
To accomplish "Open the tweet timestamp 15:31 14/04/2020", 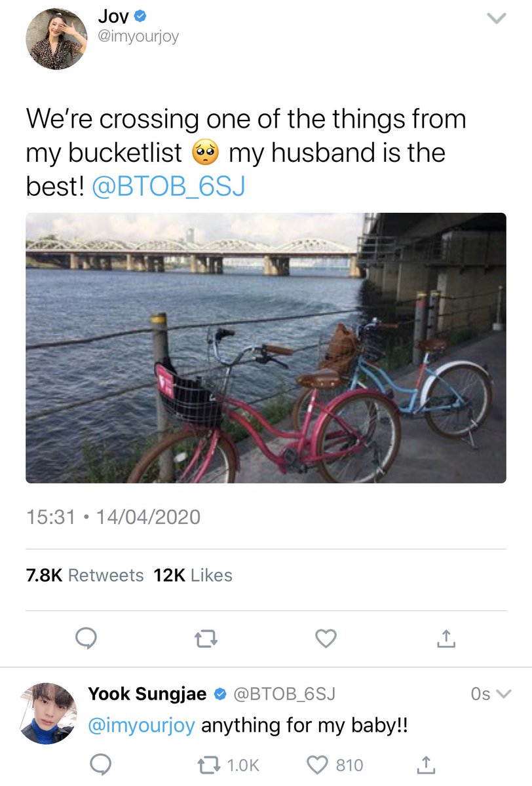I will click(x=113, y=517).
